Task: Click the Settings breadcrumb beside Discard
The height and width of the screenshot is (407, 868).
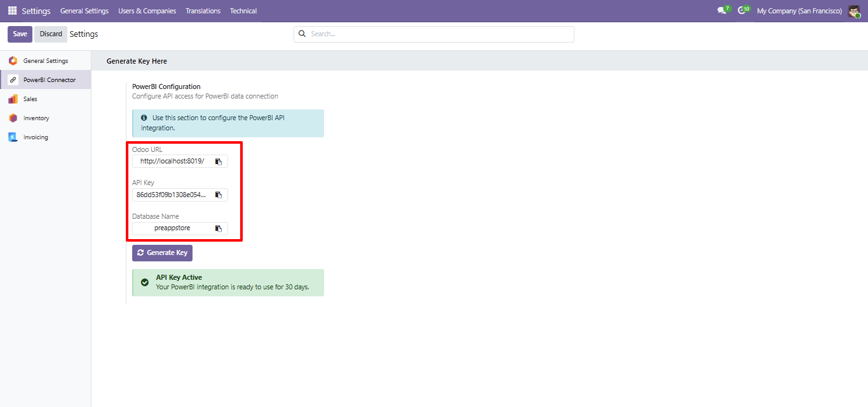Action: pos(84,34)
